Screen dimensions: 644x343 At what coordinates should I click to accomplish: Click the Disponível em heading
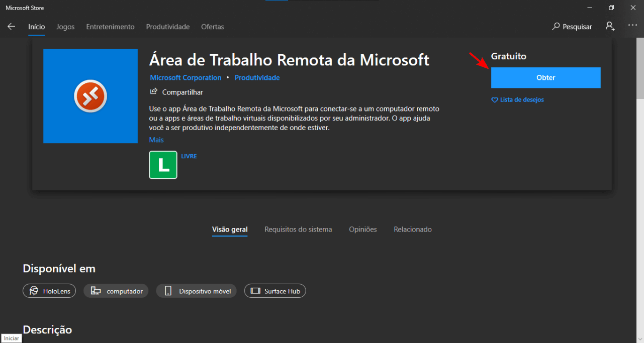(59, 269)
